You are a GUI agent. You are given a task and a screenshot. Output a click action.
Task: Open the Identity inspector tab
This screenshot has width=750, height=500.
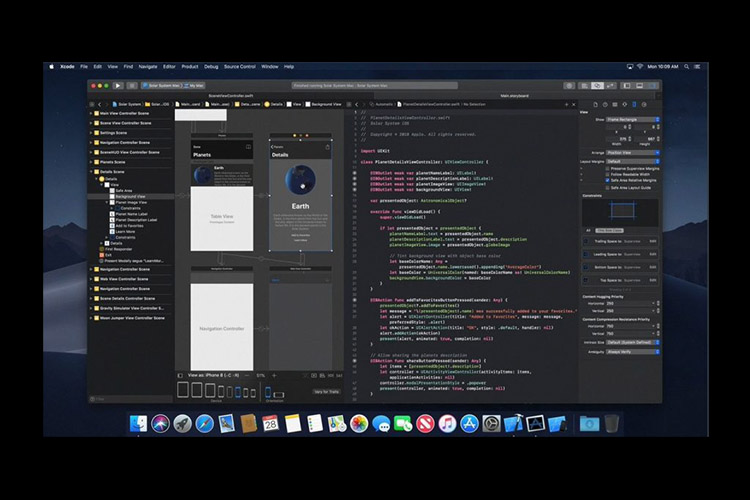pos(615,104)
